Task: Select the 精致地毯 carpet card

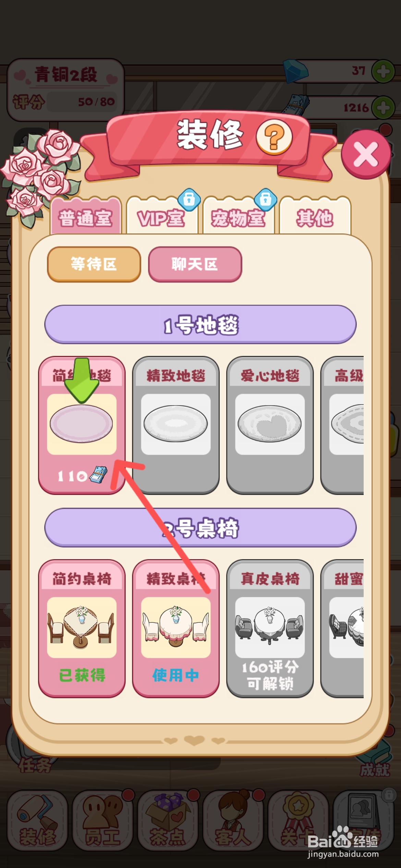Action: [176, 425]
